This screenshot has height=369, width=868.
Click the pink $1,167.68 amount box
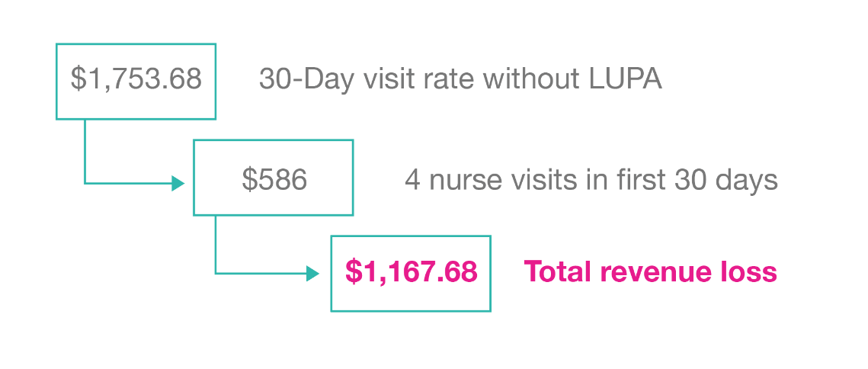point(411,273)
